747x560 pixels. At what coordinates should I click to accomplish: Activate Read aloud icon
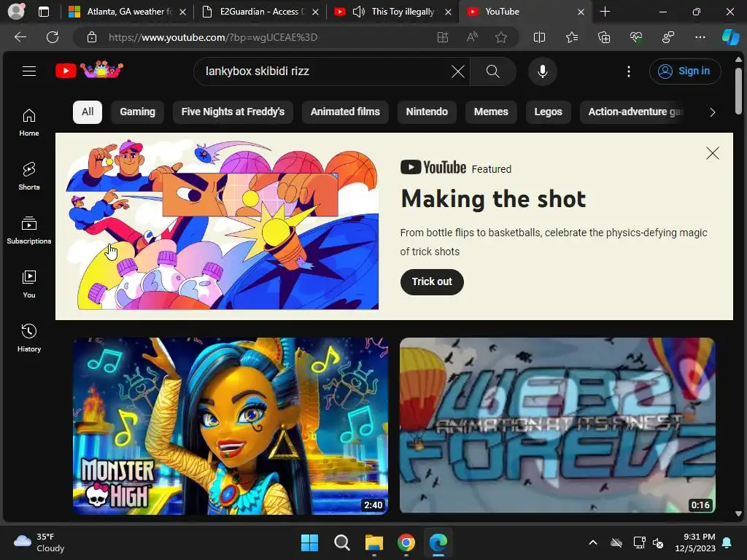472,37
